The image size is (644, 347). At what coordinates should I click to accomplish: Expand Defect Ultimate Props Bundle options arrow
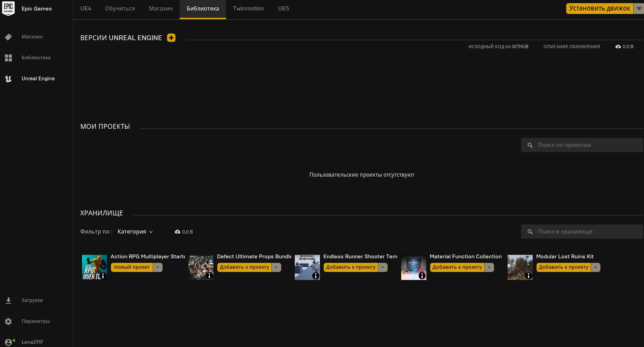(x=276, y=267)
